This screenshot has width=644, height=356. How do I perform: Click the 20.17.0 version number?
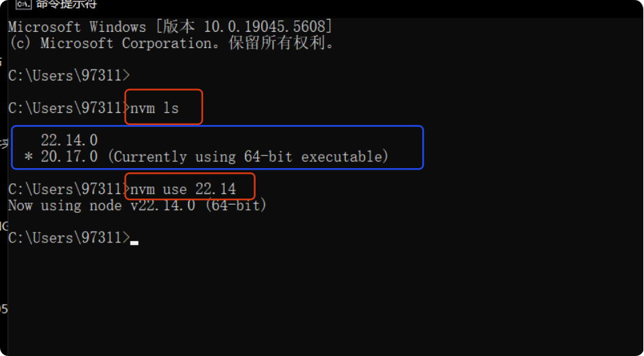point(69,157)
